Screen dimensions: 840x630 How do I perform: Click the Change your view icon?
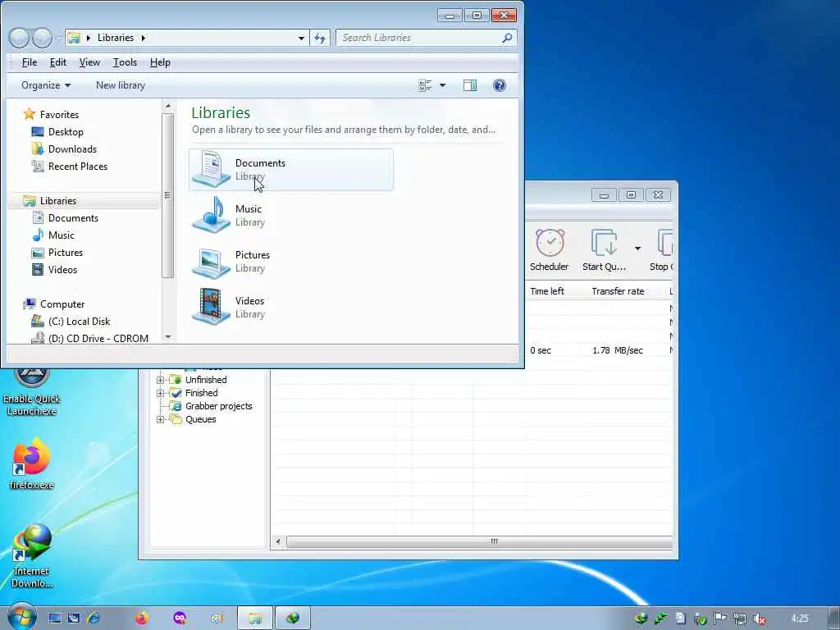click(x=425, y=85)
